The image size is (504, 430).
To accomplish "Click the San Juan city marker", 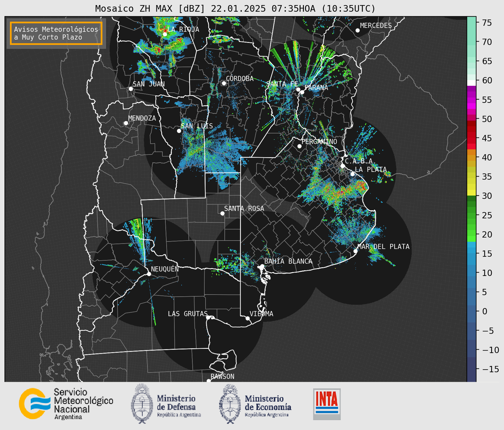I will coord(131,89).
